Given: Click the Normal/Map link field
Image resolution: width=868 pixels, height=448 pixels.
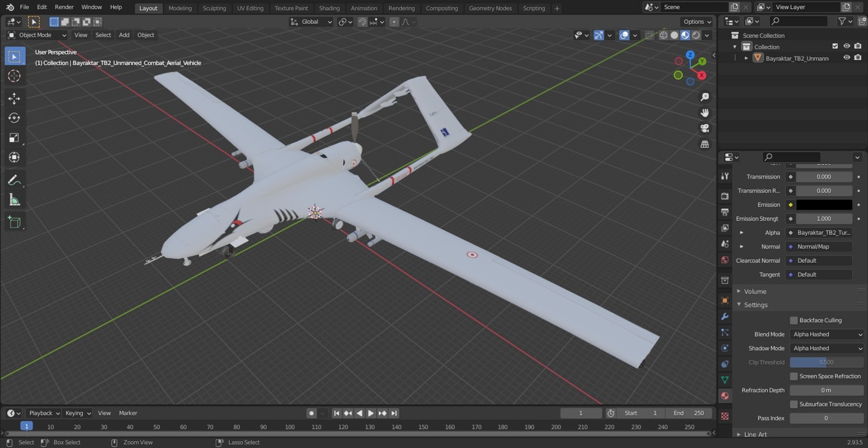Looking at the screenshot, I should coord(820,247).
